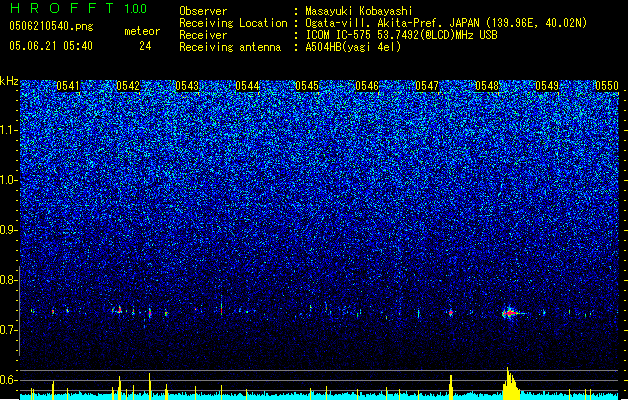Click time marker 0550
Screen dimensions: 629x400
click(607, 86)
